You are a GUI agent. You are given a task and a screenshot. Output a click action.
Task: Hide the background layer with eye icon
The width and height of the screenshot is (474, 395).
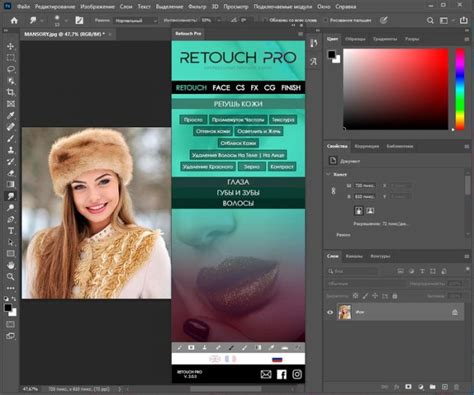330,312
